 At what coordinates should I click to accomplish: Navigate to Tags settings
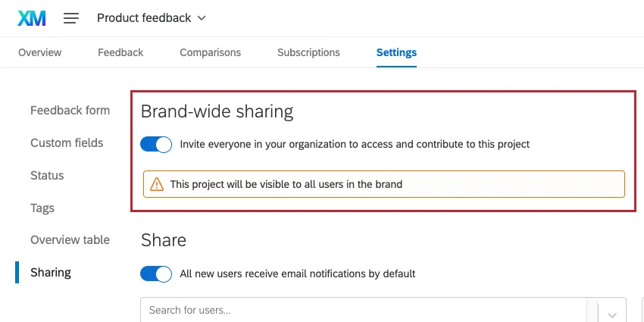point(42,208)
